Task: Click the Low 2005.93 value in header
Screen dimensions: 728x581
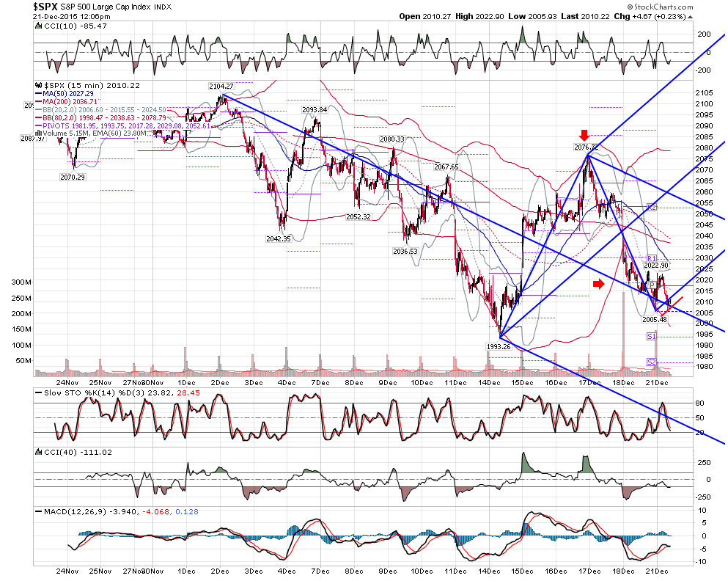Action: coord(532,16)
